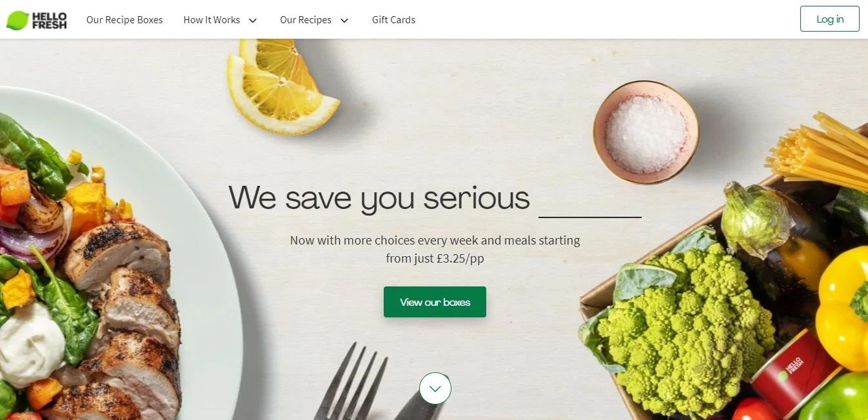The height and width of the screenshot is (420, 868).
Task: Click the yellow bell pepper image
Action: 842,310
